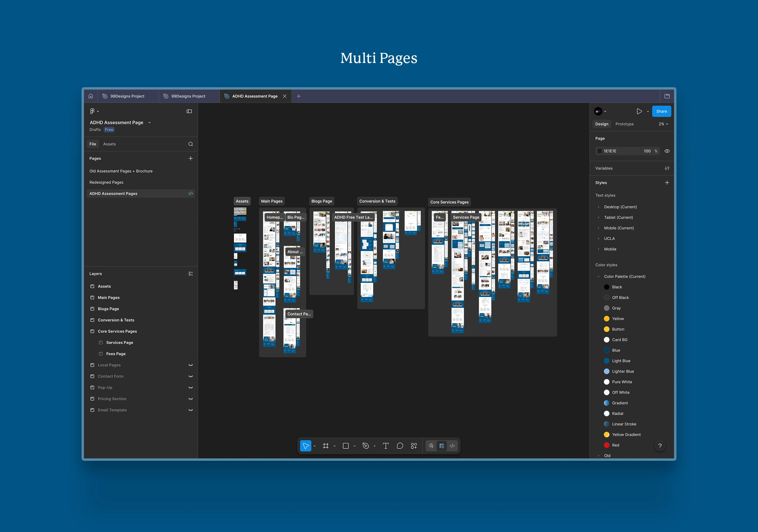Viewport: 758px width, 532px height.
Task: Unhide the Email Template layer
Action: [191, 410]
